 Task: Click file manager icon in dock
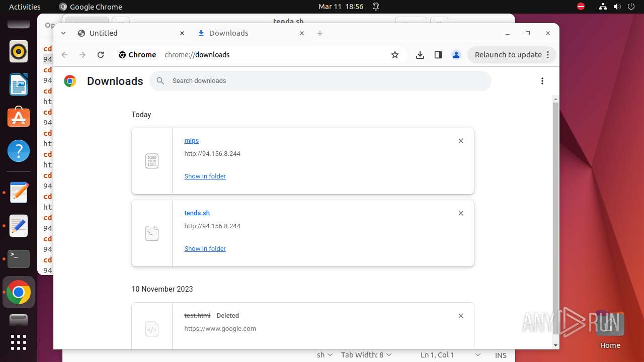pyautogui.click(x=19, y=320)
